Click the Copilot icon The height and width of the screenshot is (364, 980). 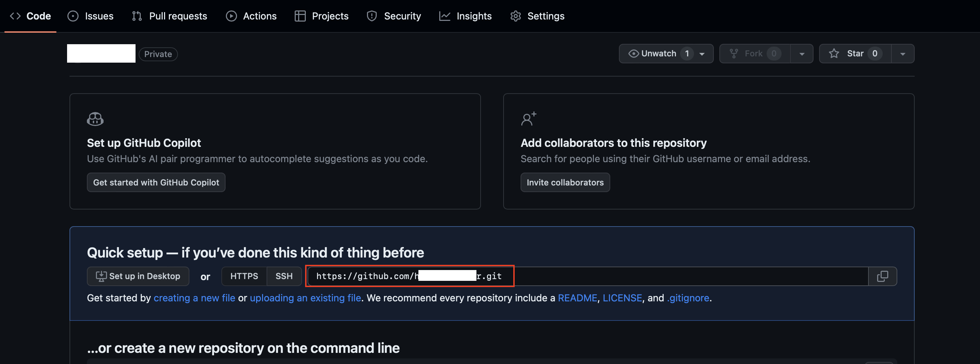coord(95,119)
